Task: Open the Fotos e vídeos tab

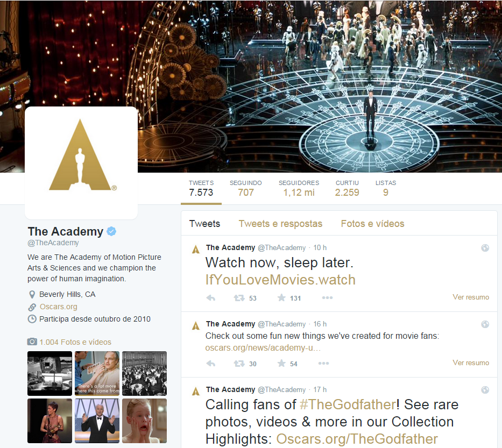Action: tap(372, 224)
